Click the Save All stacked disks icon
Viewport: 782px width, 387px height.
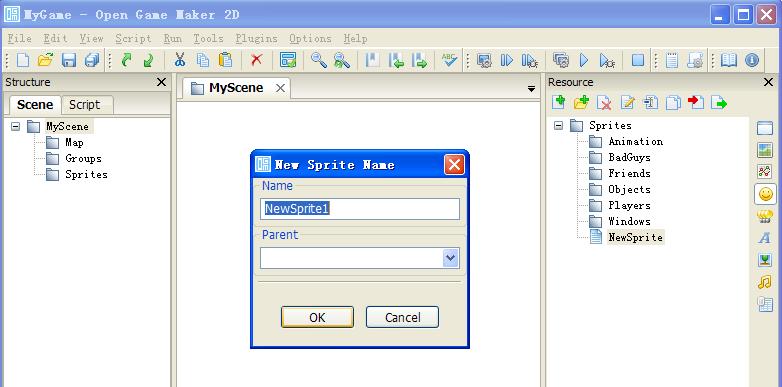coord(92,60)
